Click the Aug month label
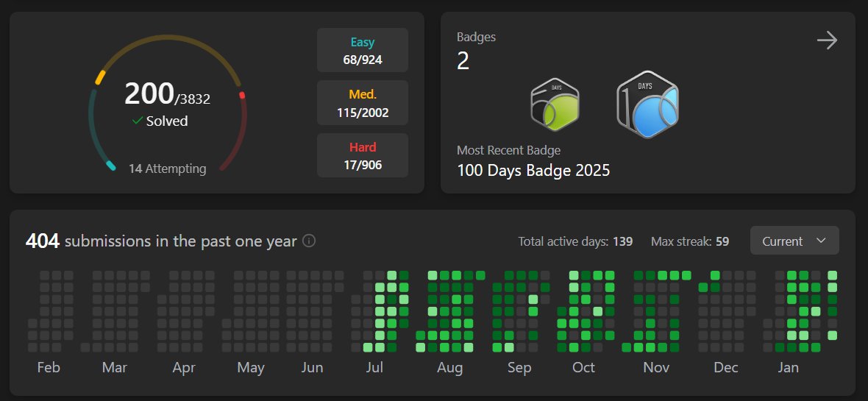The image size is (868, 401). point(450,368)
